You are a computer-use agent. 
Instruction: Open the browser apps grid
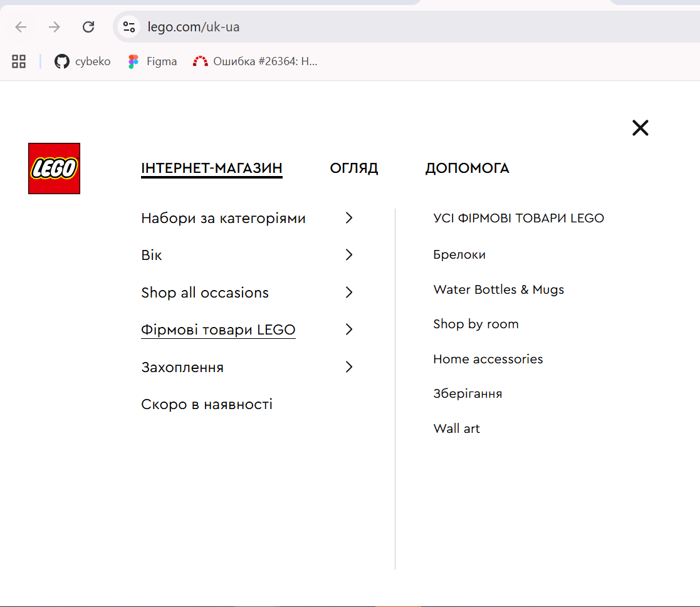pos(19,61)
